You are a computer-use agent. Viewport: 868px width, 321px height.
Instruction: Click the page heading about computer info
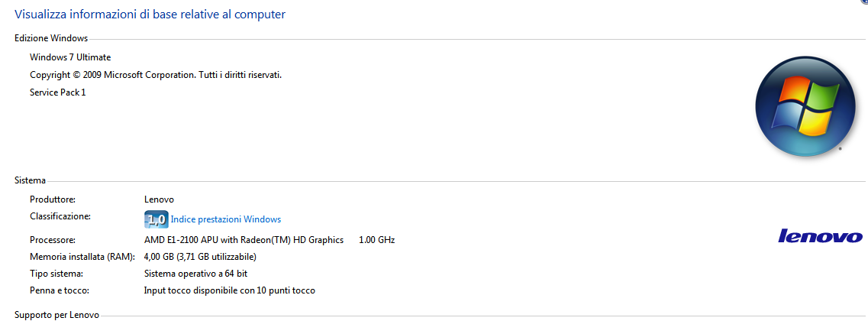150,15
